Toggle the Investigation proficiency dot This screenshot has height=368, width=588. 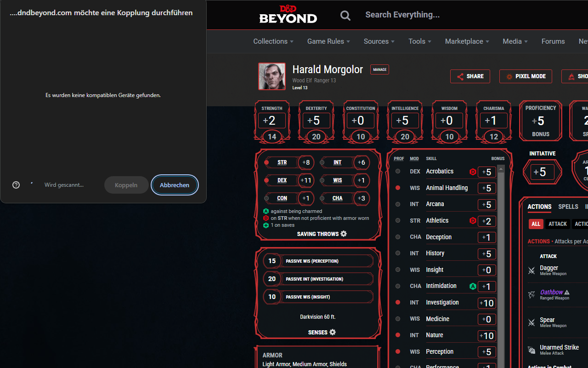pos(397,302)
